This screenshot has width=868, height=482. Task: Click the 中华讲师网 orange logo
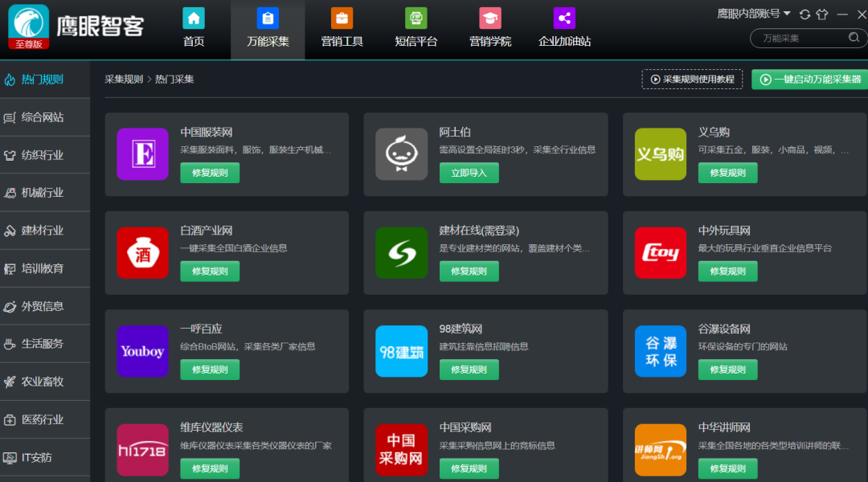[x=661, y=450]
